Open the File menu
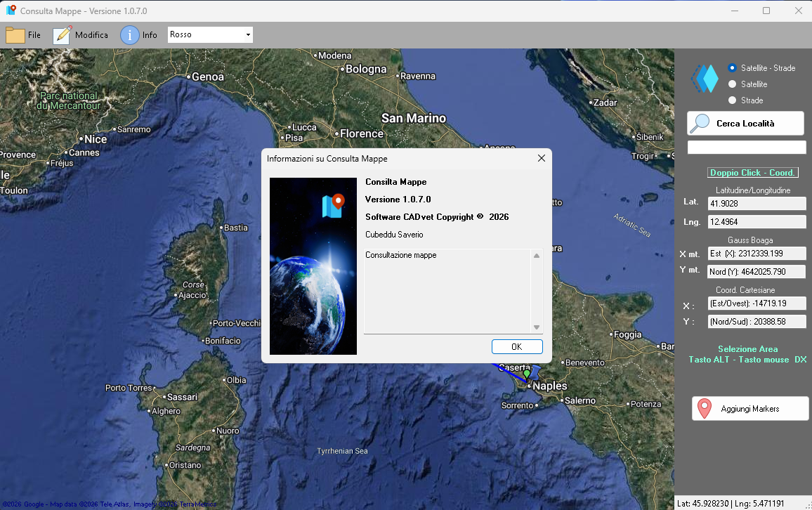Image resolution: width=812 pixels, height=510 pixels. click(x=34, y=34)
